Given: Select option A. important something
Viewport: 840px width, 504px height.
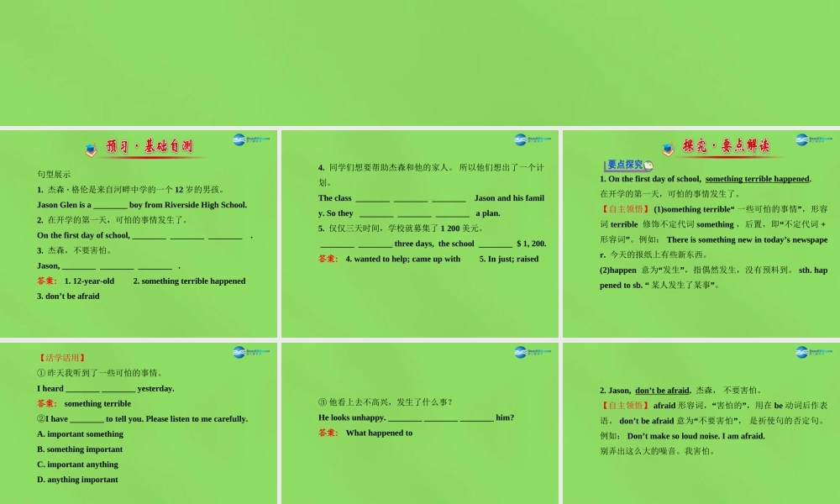Looking at the screenshot, I should 80,434.
